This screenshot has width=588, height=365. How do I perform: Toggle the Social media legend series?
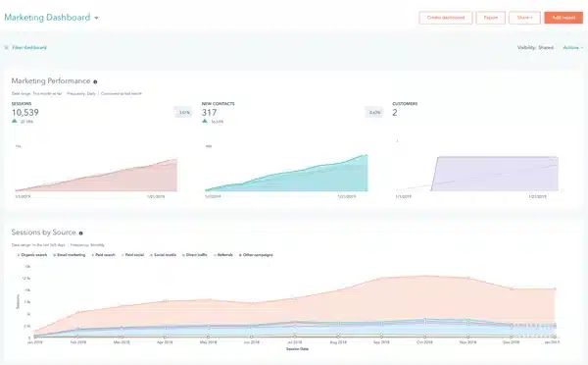pyautogui.click(x=163, y=255)
